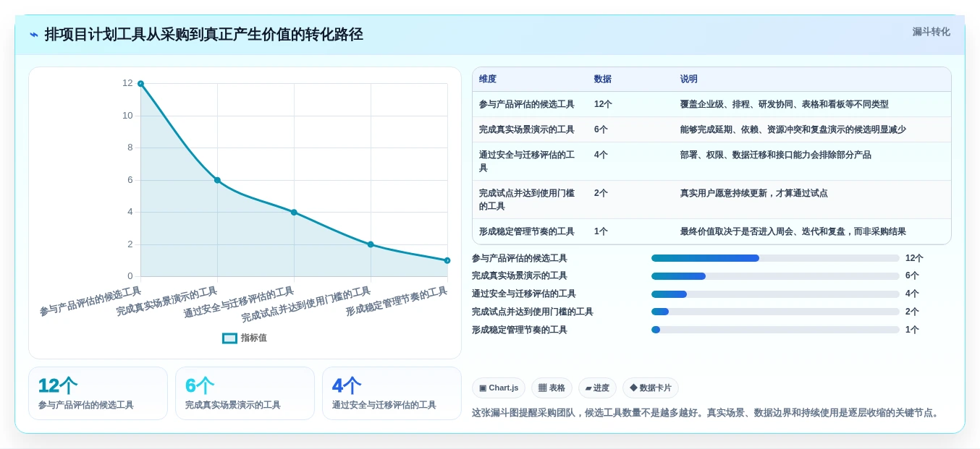Select the 进度 tag chip
The image size is (980, 449).
[x=597, y=388]
